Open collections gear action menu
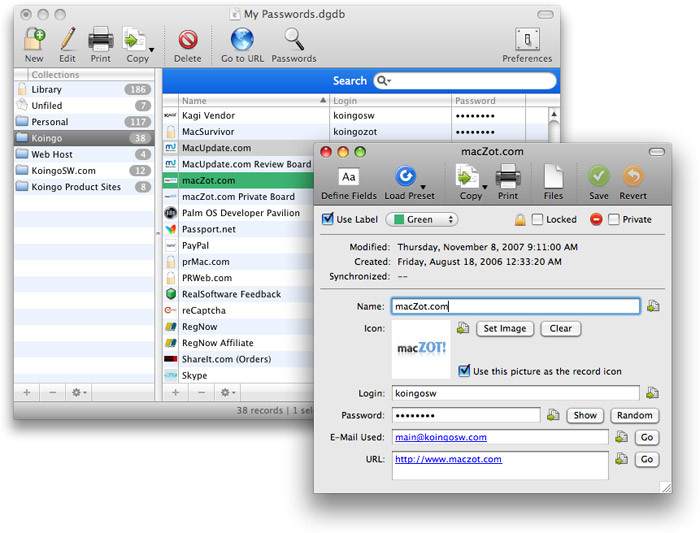Image resolution: width=700 pixels, height=533 pixels. (79, 392)
